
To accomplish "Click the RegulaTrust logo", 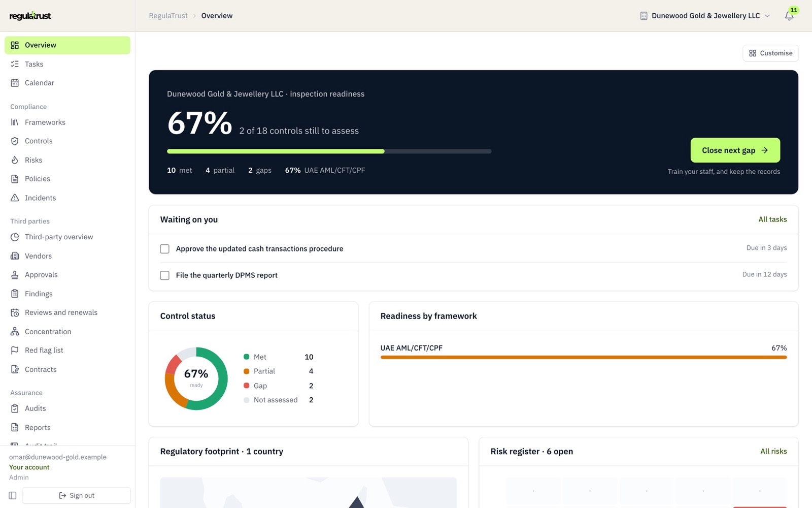I will pyautogui.click(x=30, y=16).
